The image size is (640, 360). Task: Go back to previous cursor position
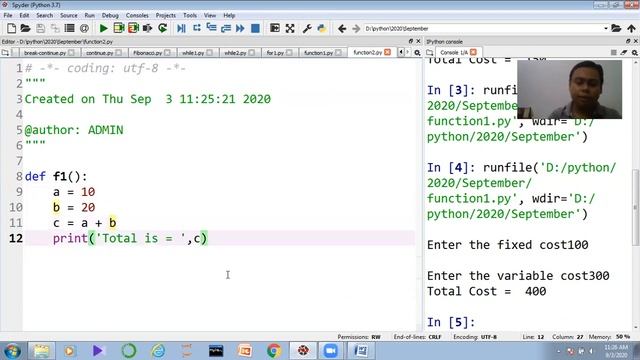coord(342,28)
